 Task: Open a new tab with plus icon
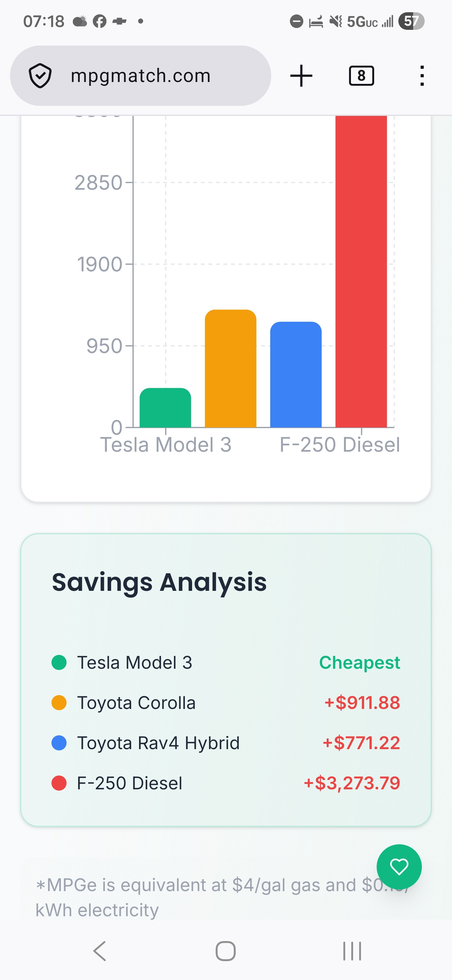pos(301,76)
